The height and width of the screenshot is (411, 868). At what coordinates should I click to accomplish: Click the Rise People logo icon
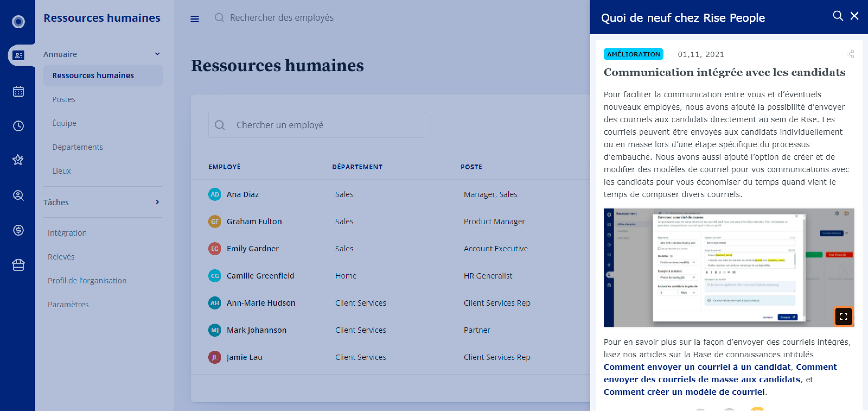tap(18, 21)
